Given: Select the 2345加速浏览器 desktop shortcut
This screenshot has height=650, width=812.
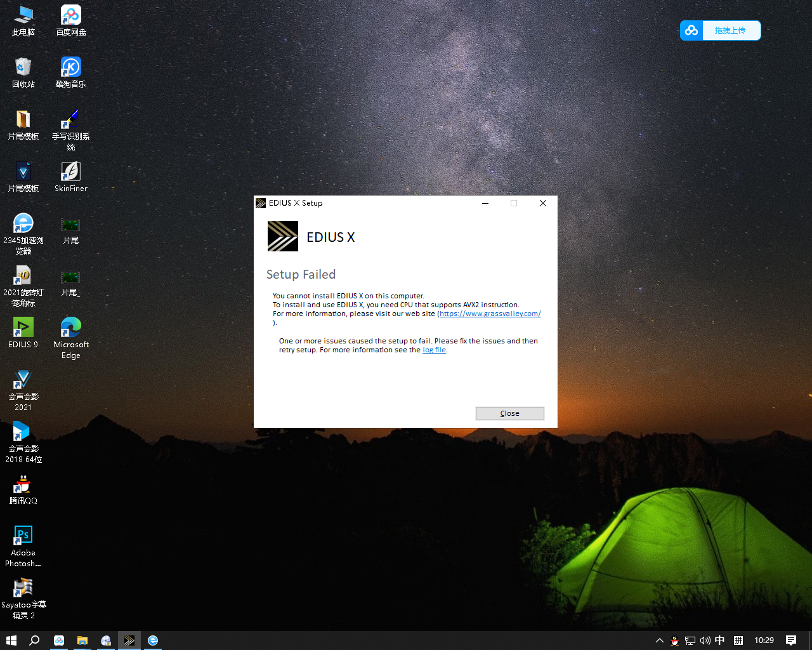Looking at the screenshot, I should (x=23, y=234).
